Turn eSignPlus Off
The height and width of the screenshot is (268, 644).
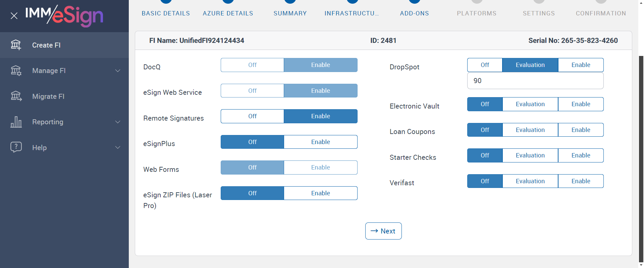coord(252,142)
